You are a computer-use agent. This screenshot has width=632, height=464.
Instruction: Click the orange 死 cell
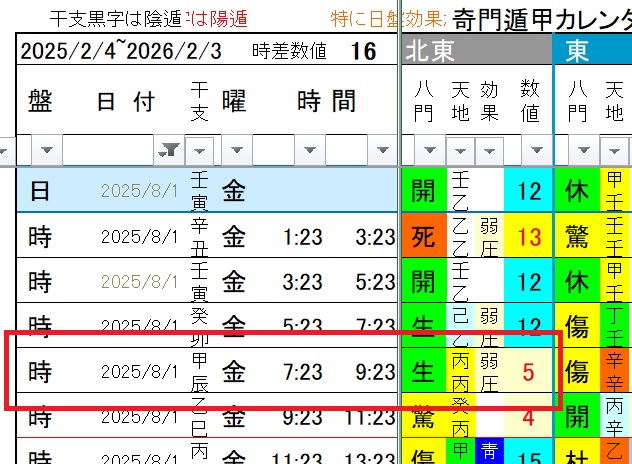pyautogui.click(x=423, y=237)
